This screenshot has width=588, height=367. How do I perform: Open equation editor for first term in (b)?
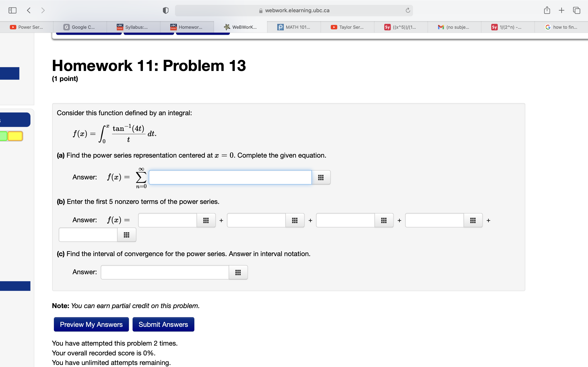(x=206, y=220)
